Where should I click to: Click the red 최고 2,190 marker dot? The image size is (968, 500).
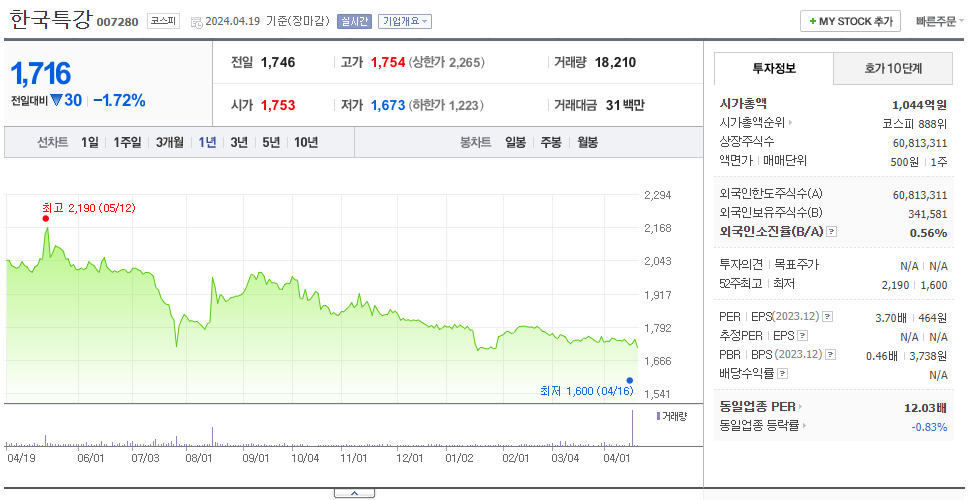point(46,219)
